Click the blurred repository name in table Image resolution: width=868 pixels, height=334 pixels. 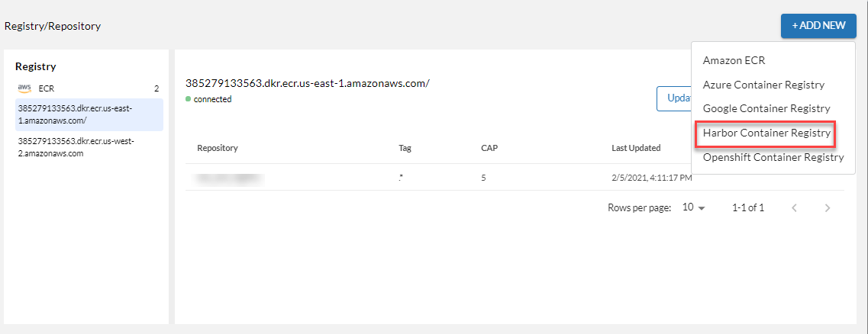click(x=229, y=178)
